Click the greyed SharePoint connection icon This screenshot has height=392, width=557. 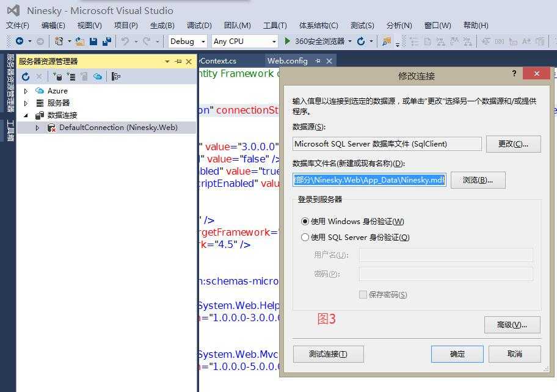coord(84,76)
